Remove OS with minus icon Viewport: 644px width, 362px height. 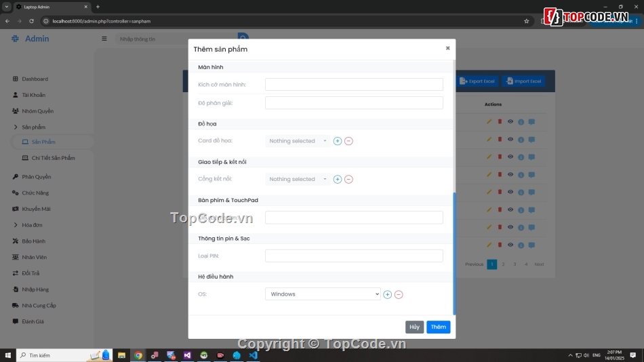[x=399, y=294]
